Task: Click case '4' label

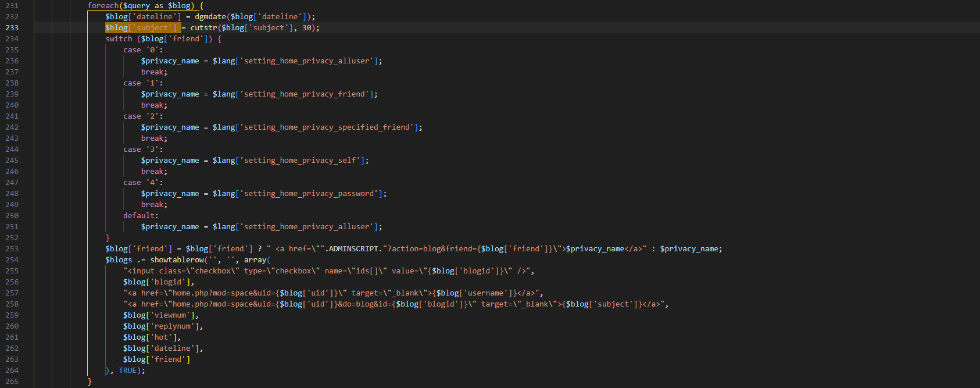Action: tap(143, 183)
